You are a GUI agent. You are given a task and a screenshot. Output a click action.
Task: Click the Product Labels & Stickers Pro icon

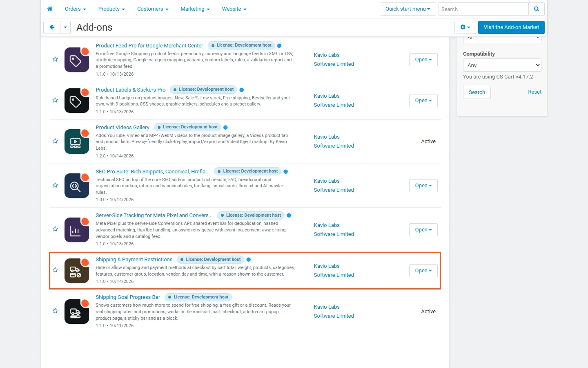tap(77, 101)
